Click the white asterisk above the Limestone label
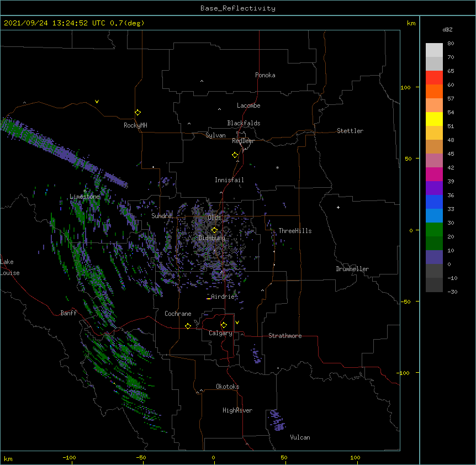This screenshot has width=476, height=465. click(85, 191)
